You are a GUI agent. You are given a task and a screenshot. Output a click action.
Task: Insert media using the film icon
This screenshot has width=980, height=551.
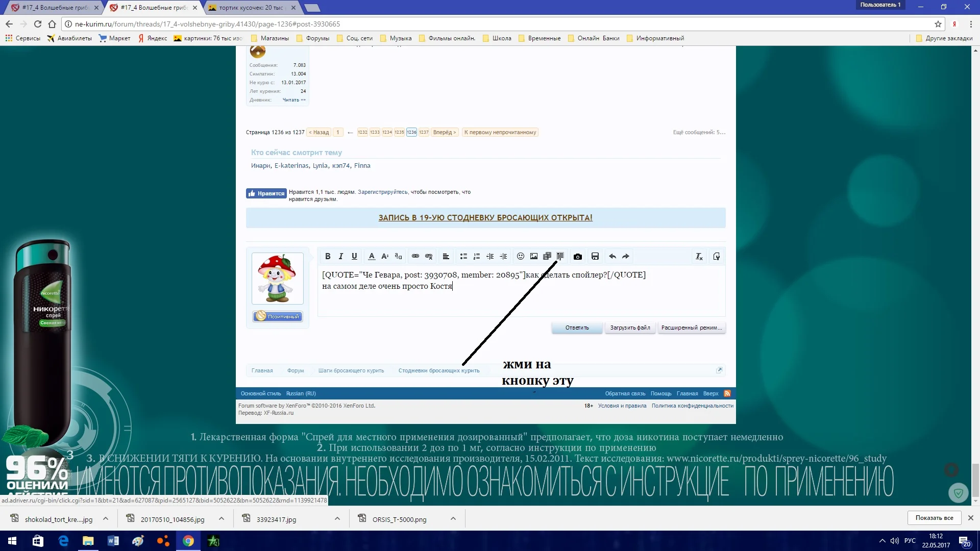[547, 257]
